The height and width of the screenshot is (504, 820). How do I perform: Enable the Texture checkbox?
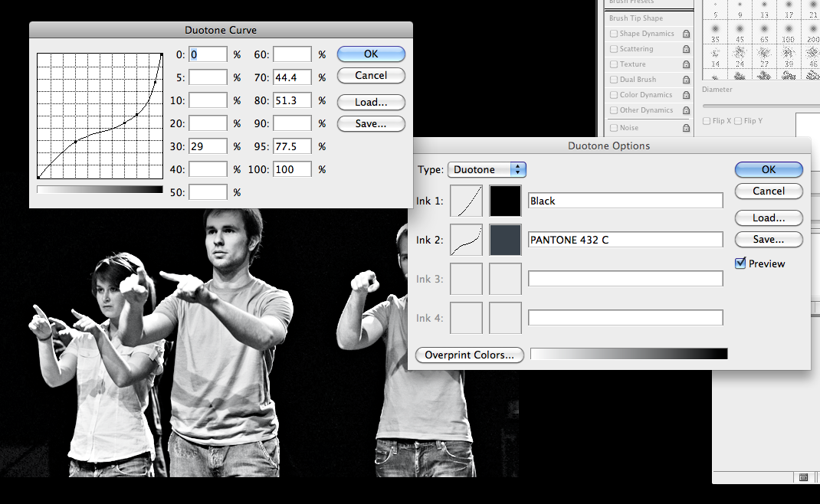pos(614,64)
